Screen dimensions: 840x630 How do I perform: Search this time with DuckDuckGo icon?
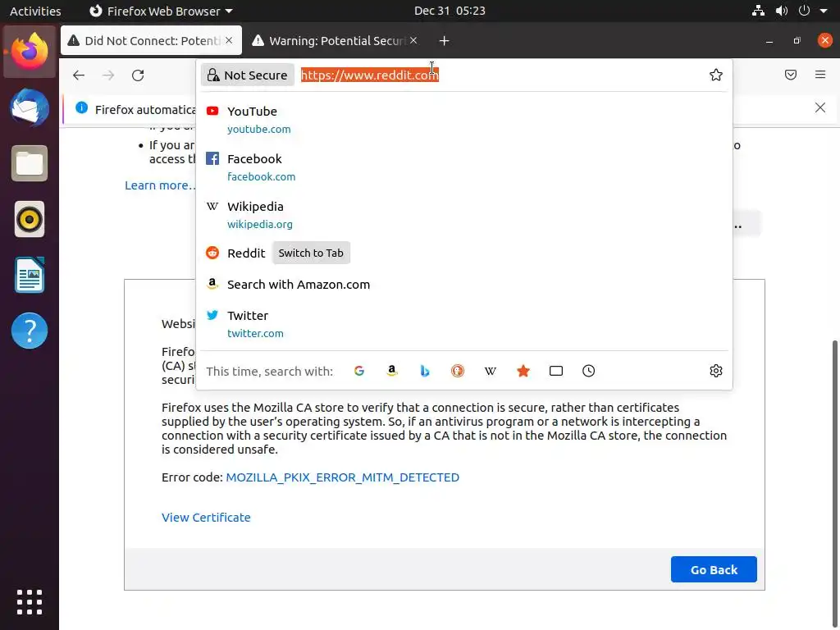tap(458, 371)
